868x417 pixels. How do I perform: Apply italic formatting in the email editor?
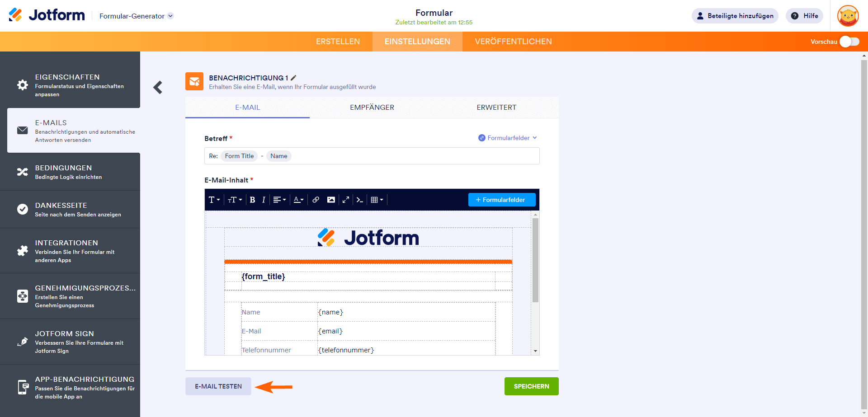click(264, 199)
